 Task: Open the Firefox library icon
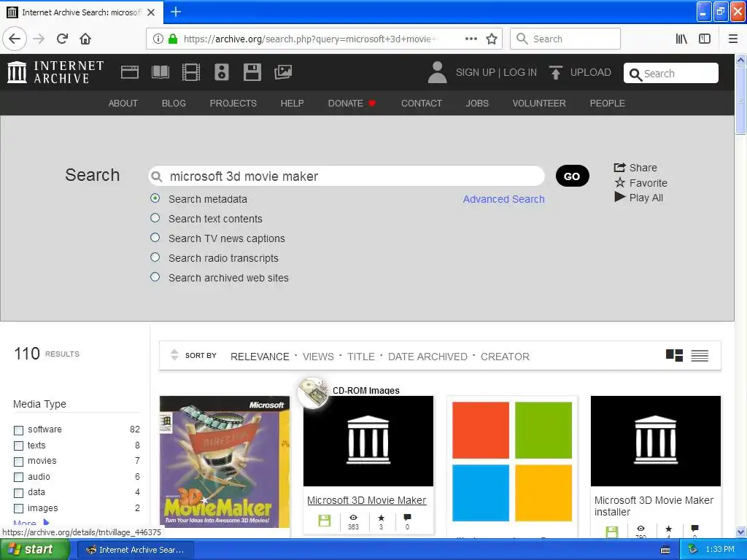[681, 39]
